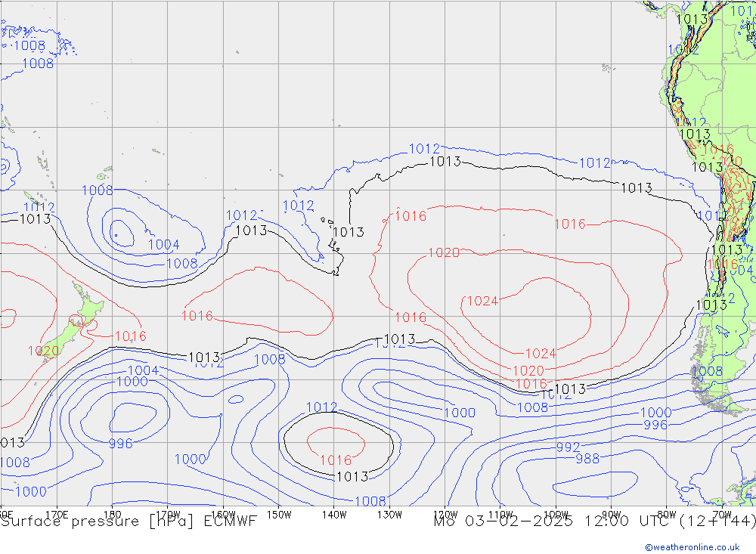Select the 120W longitude label
This screenshot has height=554, width=756.
coord(445,515)
